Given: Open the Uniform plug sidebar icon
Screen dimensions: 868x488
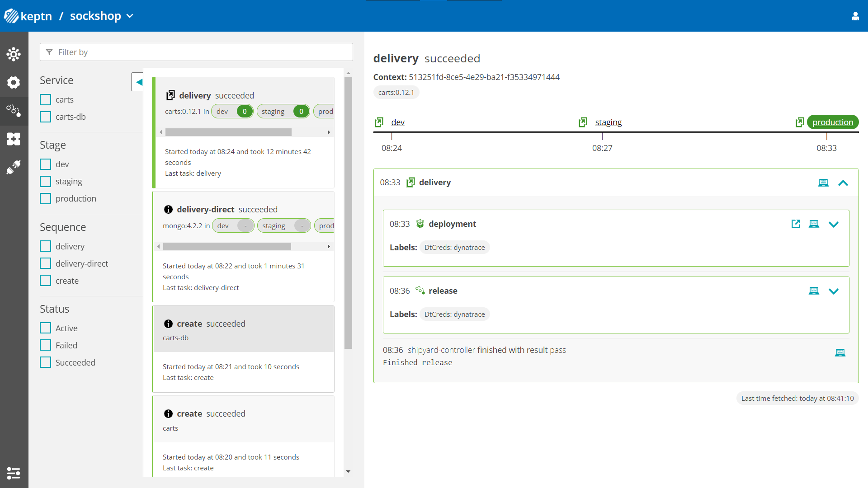Looking at the screenshot, I should 14,167.
